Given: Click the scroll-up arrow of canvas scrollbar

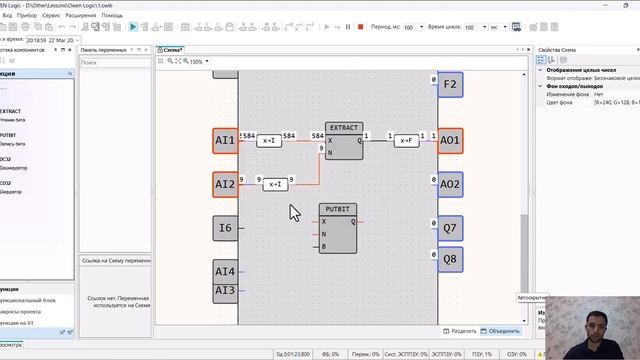Looking at the screenshot, I should click(x=524, y=74).
